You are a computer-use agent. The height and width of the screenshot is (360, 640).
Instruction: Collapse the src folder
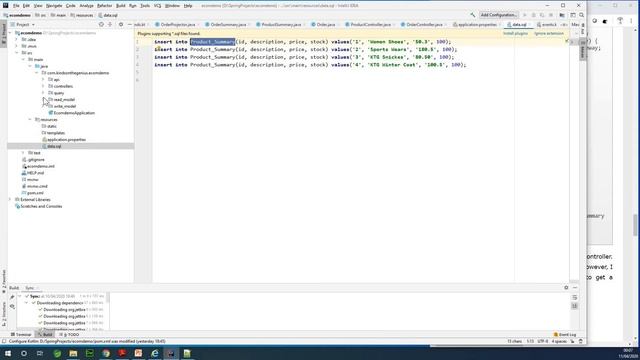17,53
